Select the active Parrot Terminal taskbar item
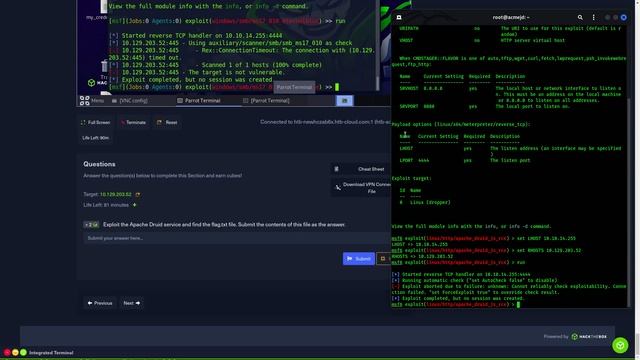Image resolution: width=640 pixels, height=360 pixels. click(x=199, y=100)
